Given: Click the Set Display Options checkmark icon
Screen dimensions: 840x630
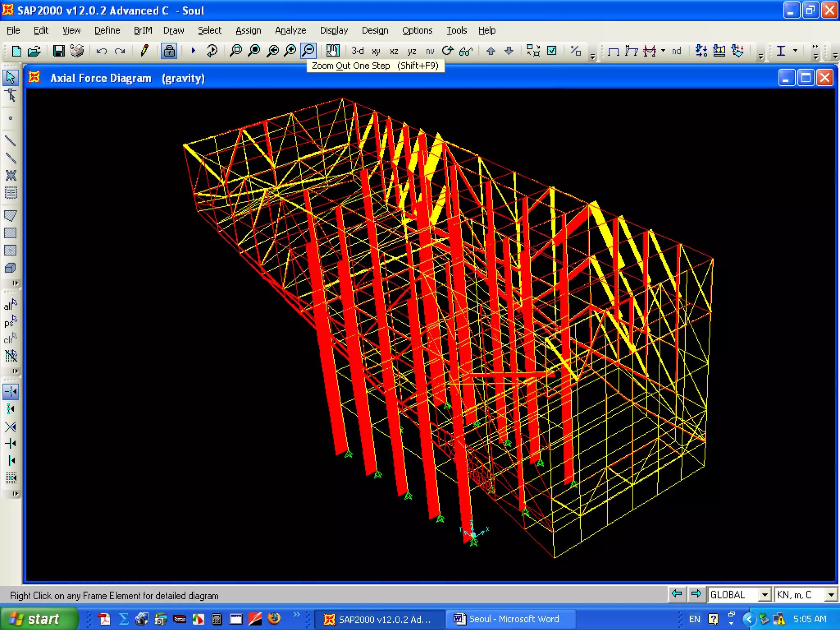Looking at the screenshot, I should (x=552, y=51).
